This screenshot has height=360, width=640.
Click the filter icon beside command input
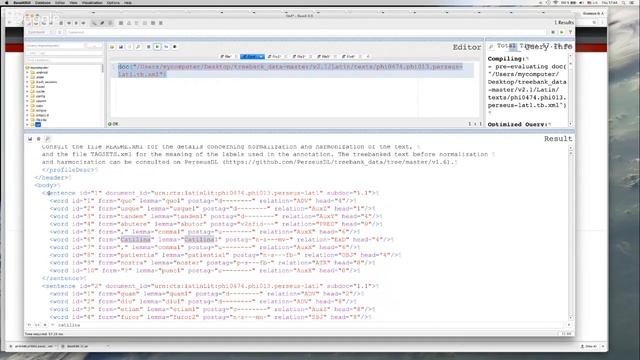coord(570,32)
